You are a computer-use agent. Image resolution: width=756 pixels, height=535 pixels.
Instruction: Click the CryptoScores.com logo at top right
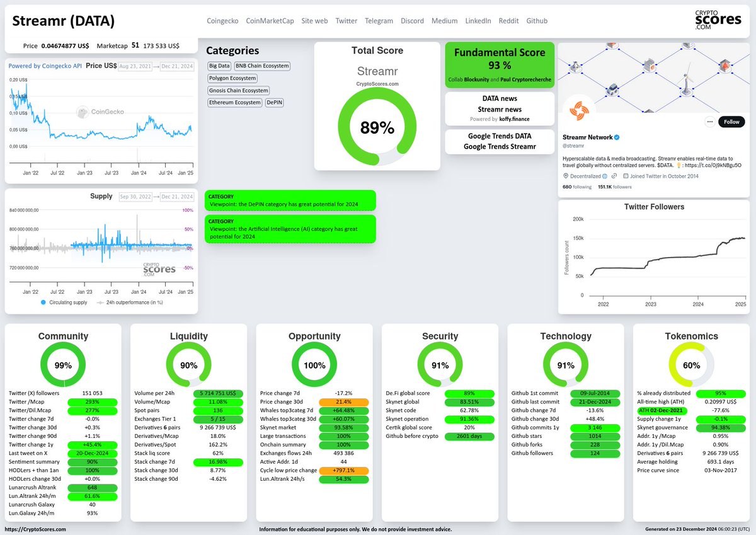point(718,20)
